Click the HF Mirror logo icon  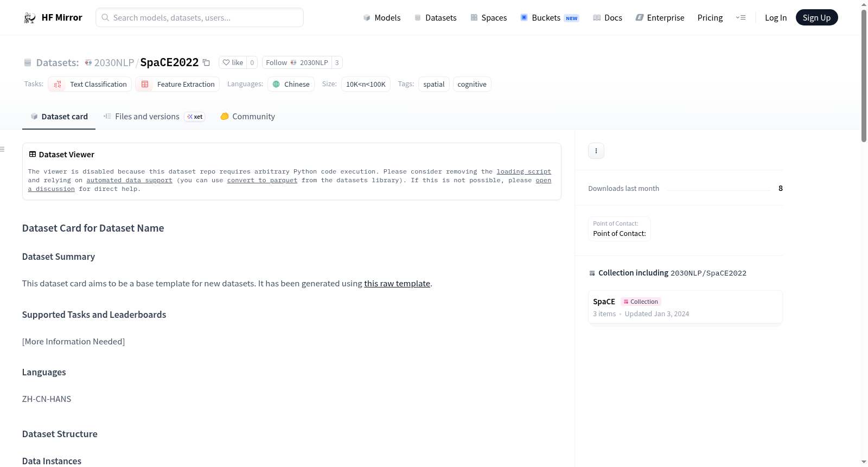(x=30, y=18)
